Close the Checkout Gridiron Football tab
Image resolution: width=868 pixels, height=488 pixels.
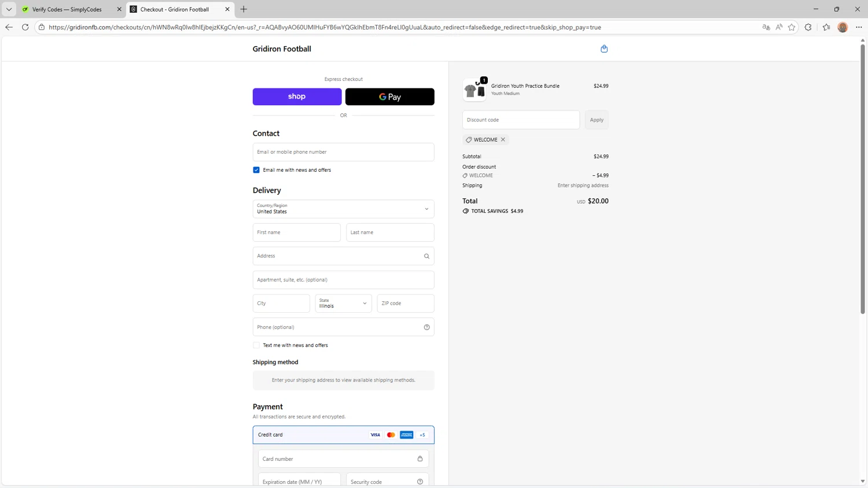(227, 9)
